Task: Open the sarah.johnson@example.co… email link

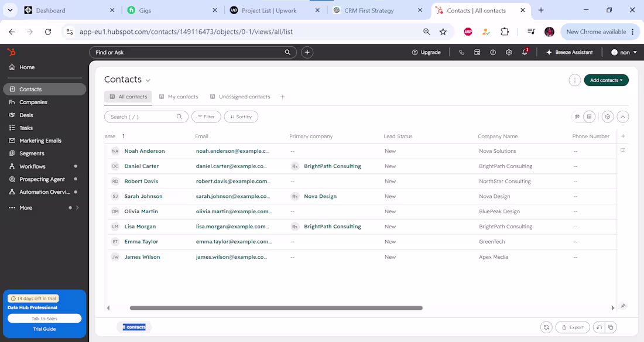Action: tap(233, 196)
